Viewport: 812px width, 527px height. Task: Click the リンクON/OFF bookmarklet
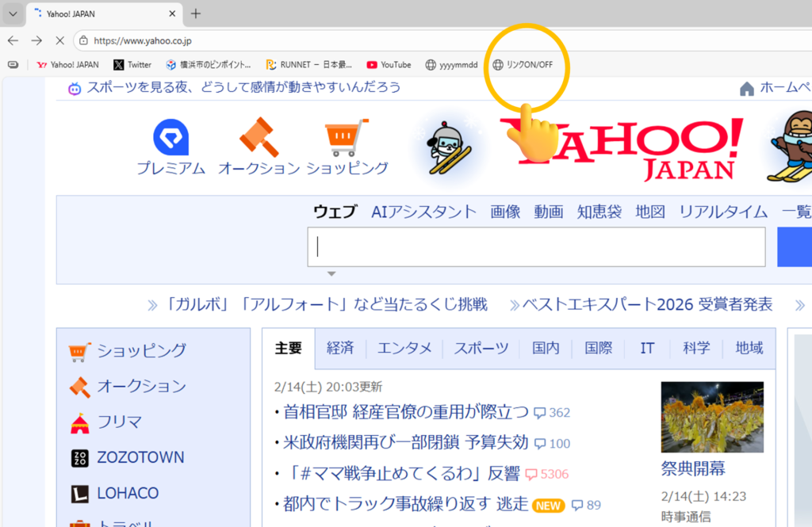522,65
